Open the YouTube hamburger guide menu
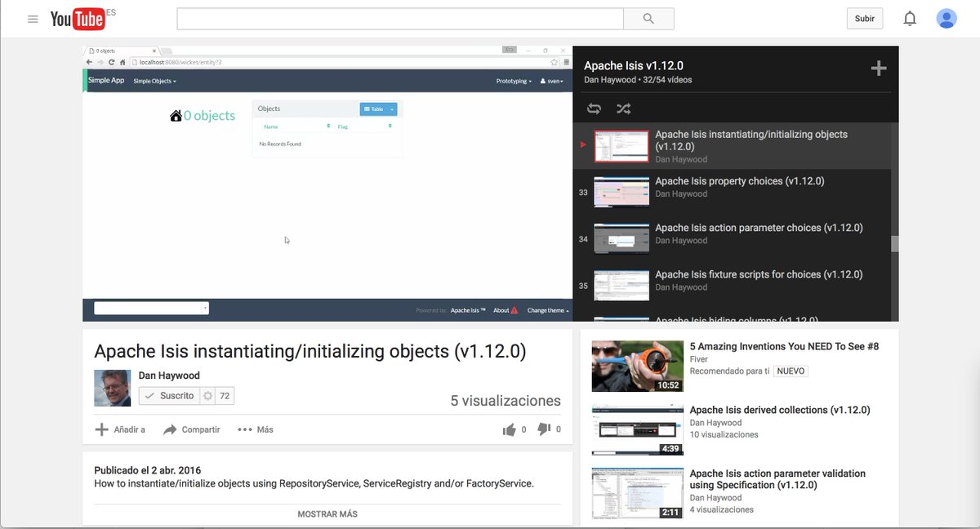This screenshot has width=980, height=529. coord(33,19)
